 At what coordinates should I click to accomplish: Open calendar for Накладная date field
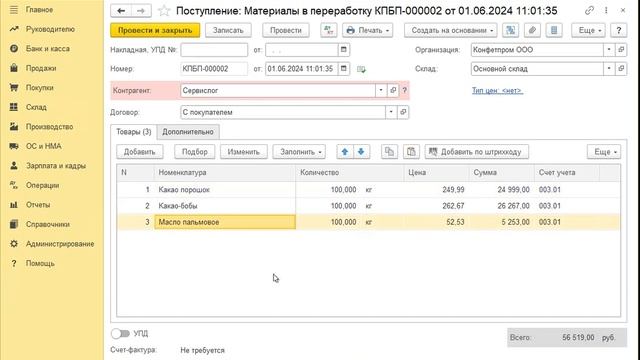click(344, 50)
